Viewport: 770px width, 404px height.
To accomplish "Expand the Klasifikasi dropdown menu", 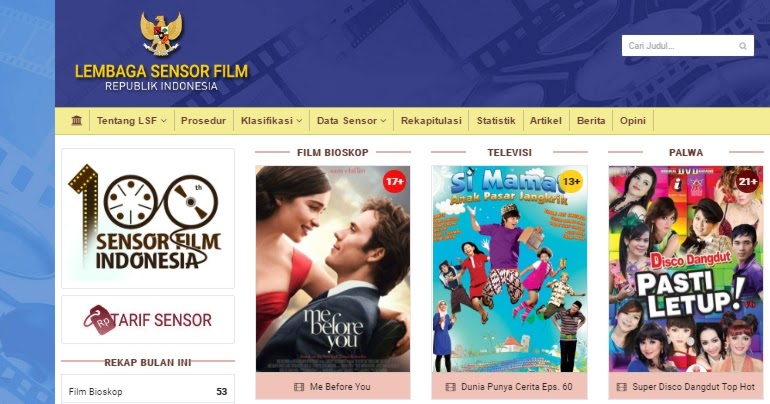I will point(271,121).
